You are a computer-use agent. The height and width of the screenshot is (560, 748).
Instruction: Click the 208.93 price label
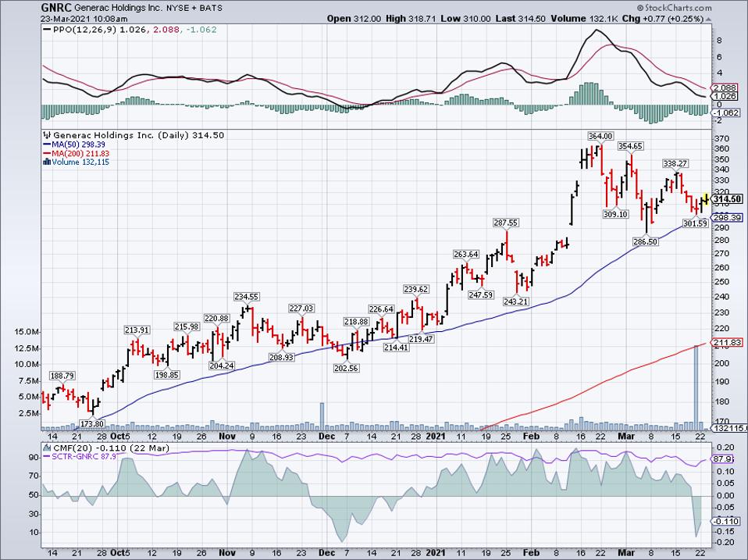[281, 357]
